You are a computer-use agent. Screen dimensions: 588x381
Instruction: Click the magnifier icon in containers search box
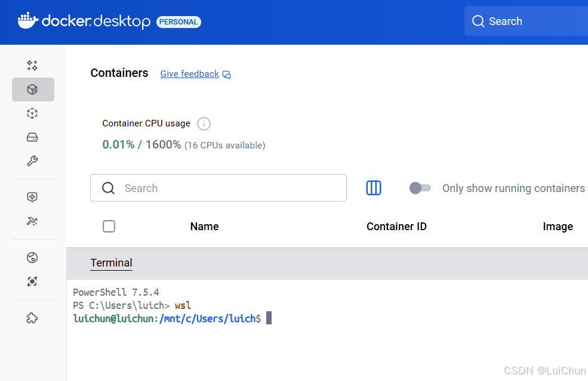pyautogui.click(x=109, y=188)
